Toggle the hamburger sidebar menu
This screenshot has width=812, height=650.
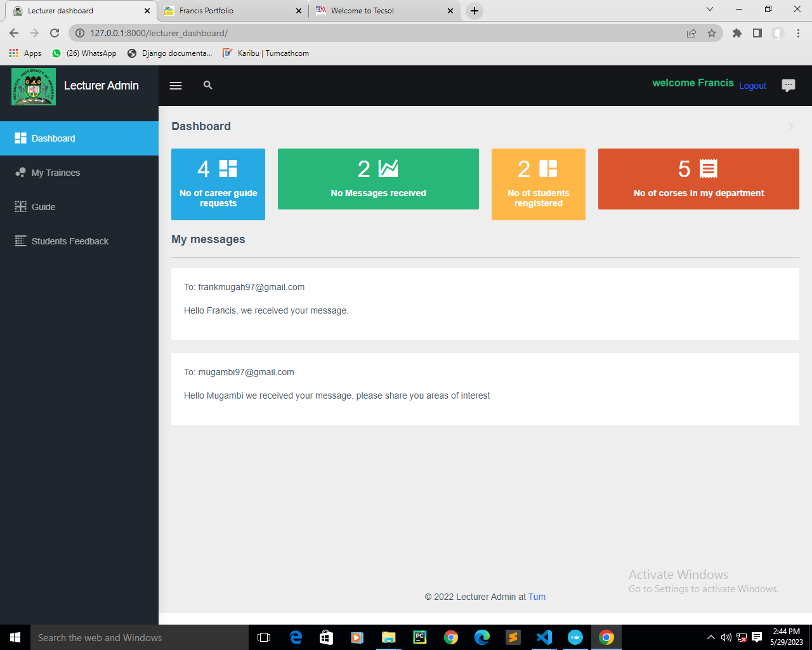click(176, 86)
